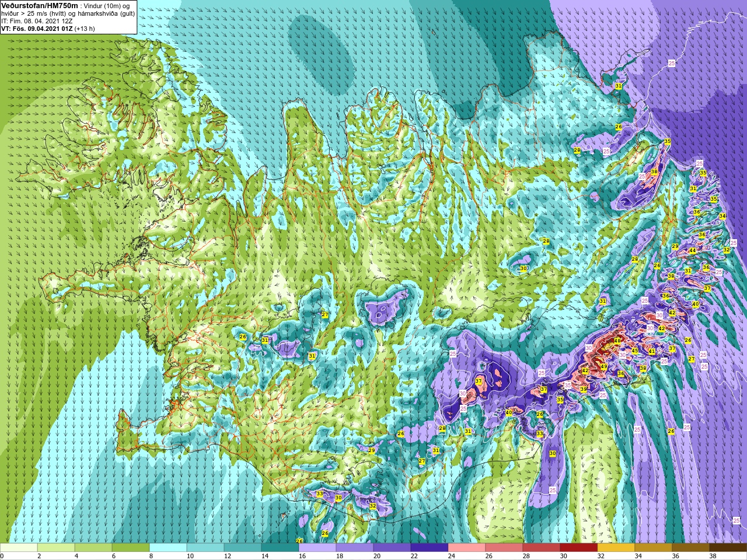Click the "Veðurstofan/HM750m" title text
This screenshot has height=560, width=747.
[39, 5]
